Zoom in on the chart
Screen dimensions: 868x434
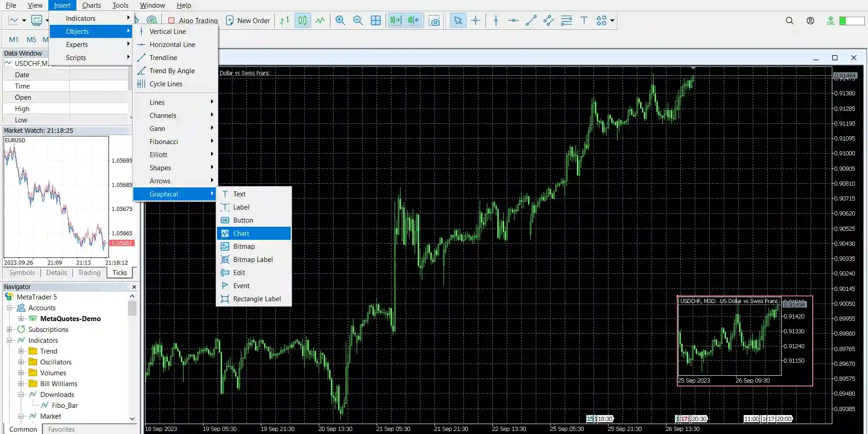pos(340,20)
